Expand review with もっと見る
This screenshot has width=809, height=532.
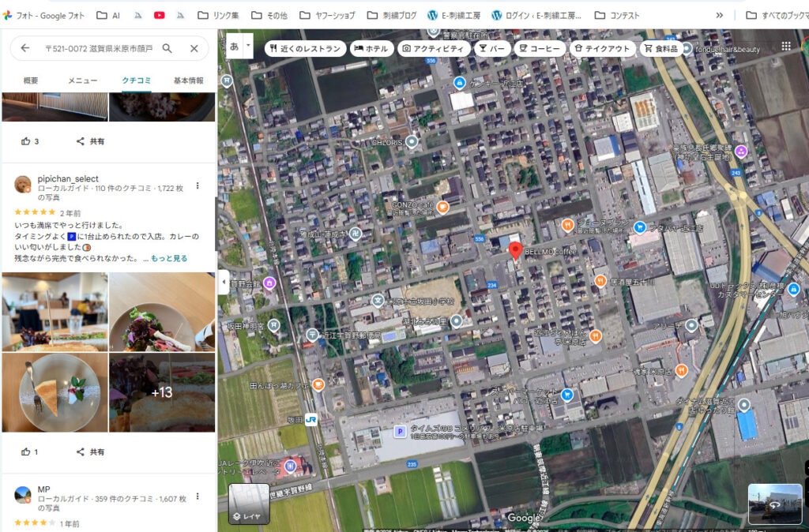pos(169,258)
